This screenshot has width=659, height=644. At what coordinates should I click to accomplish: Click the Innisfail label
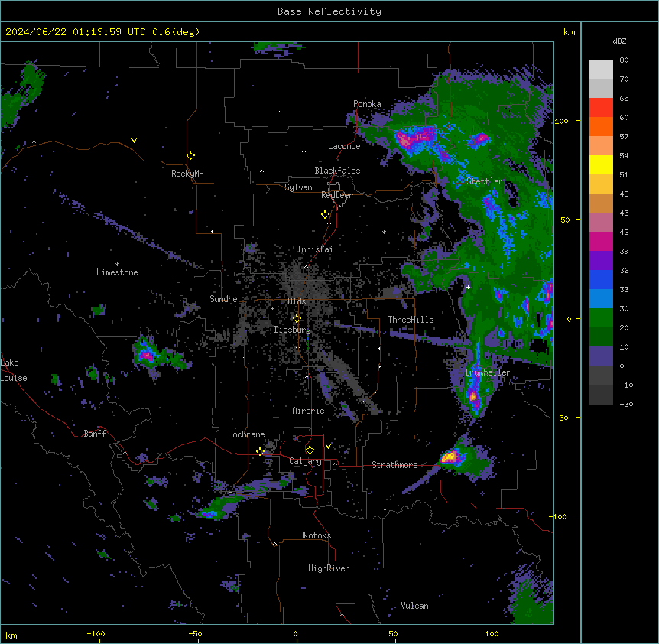(317, 249)
